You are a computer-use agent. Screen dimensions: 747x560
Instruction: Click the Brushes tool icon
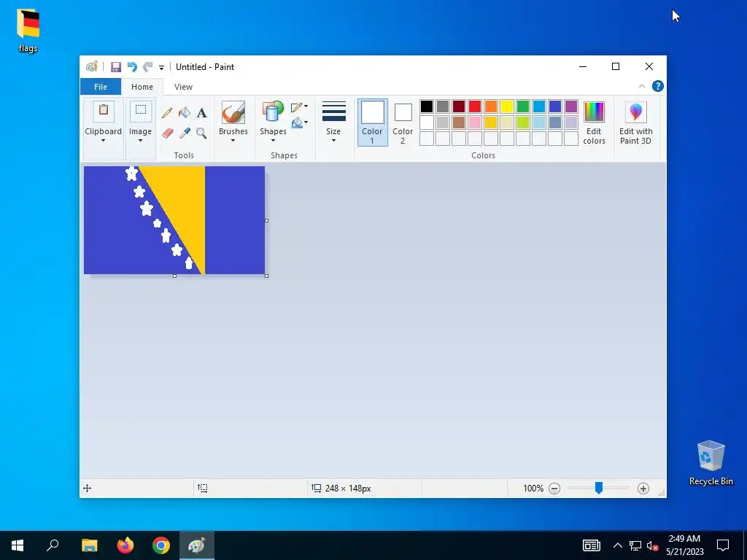tap(233, 112)
